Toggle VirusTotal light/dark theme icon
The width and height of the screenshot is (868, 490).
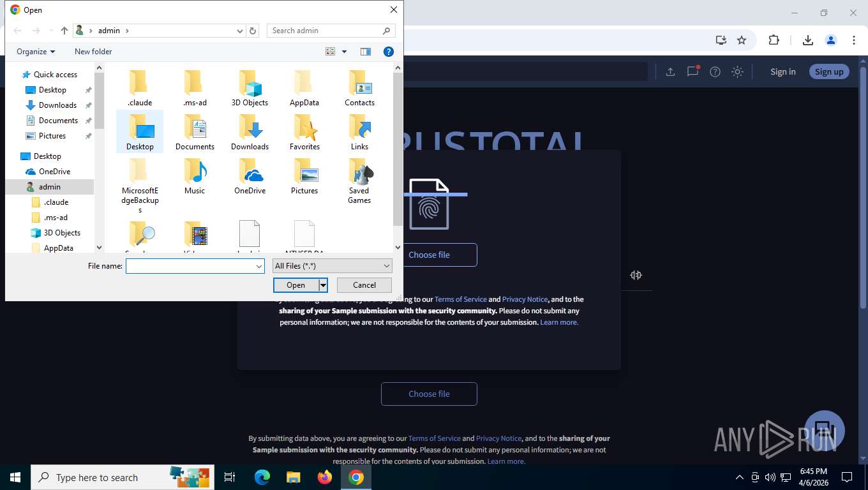tap(737, 71)
